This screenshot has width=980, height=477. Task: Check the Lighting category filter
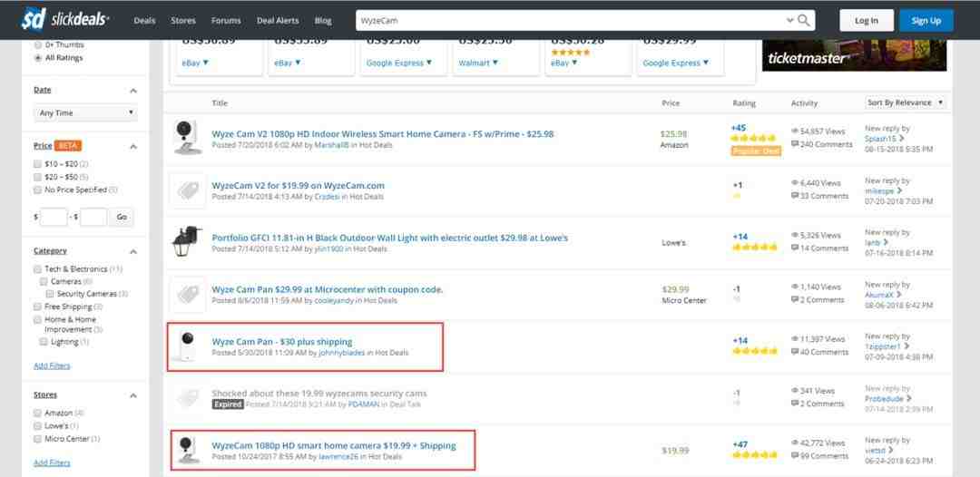point(44,342)
